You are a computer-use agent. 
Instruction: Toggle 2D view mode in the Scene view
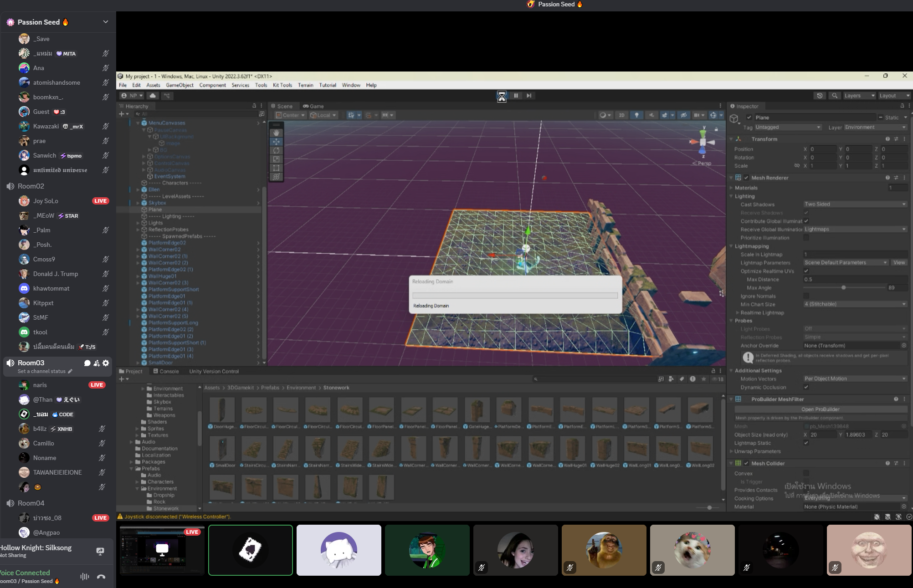621,115
